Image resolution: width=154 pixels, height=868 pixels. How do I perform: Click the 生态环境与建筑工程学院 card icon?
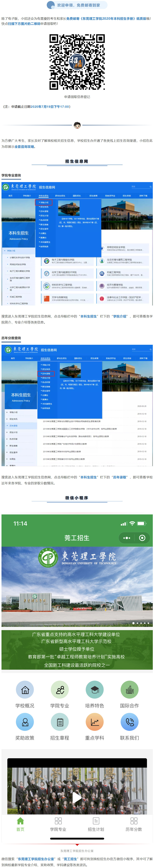102,261
